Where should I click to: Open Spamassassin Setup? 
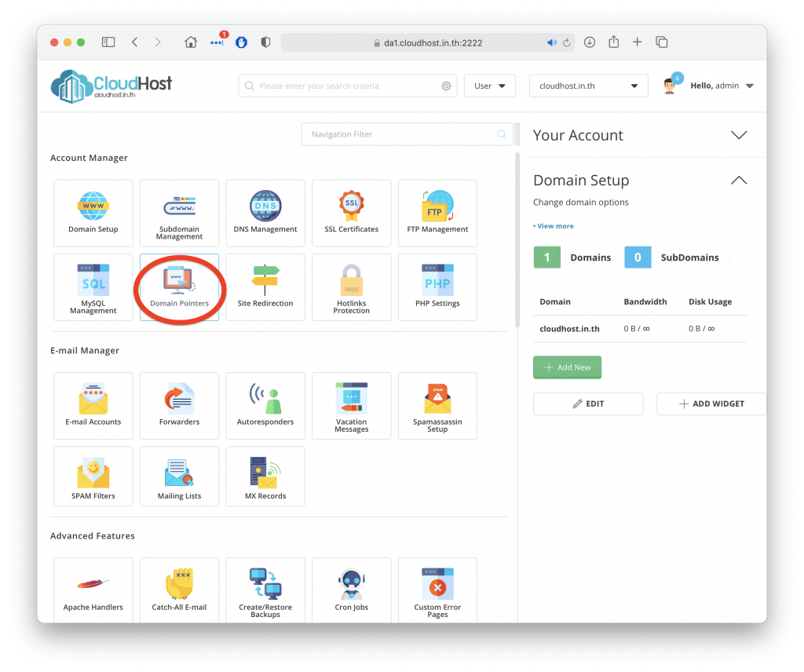[437, 405]
